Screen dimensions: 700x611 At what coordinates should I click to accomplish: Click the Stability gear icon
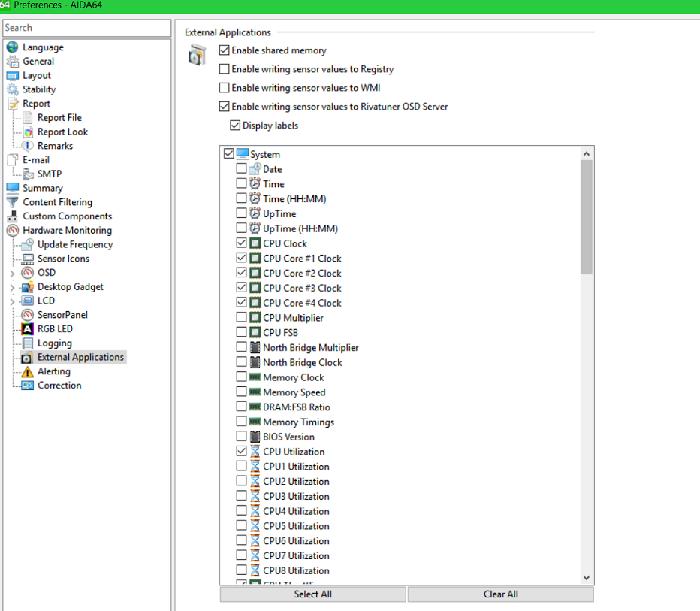(13, 89)
